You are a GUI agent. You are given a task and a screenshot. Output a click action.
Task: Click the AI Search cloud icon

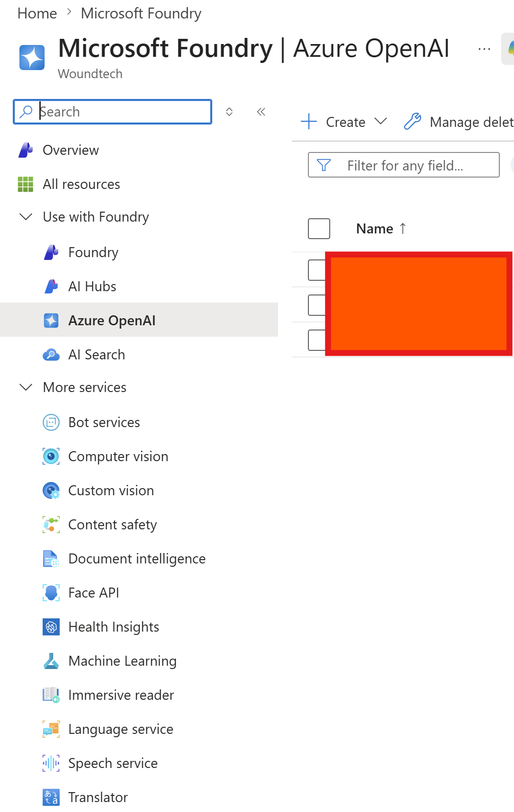coord(51,355)
